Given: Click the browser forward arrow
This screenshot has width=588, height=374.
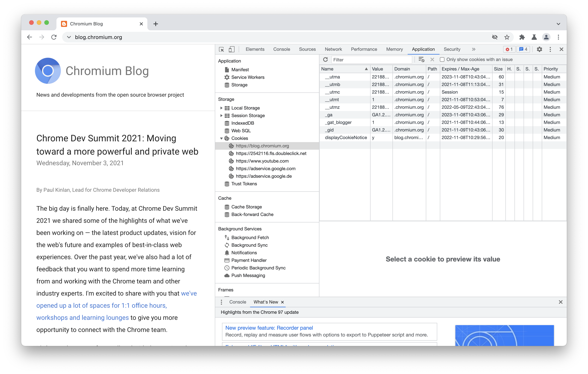Looking at the screenshot, I should point(42,37).
